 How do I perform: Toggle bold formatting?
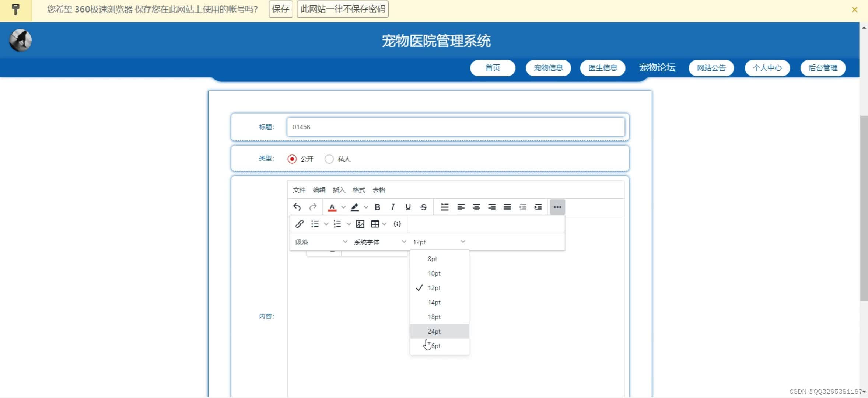[377, 207]
